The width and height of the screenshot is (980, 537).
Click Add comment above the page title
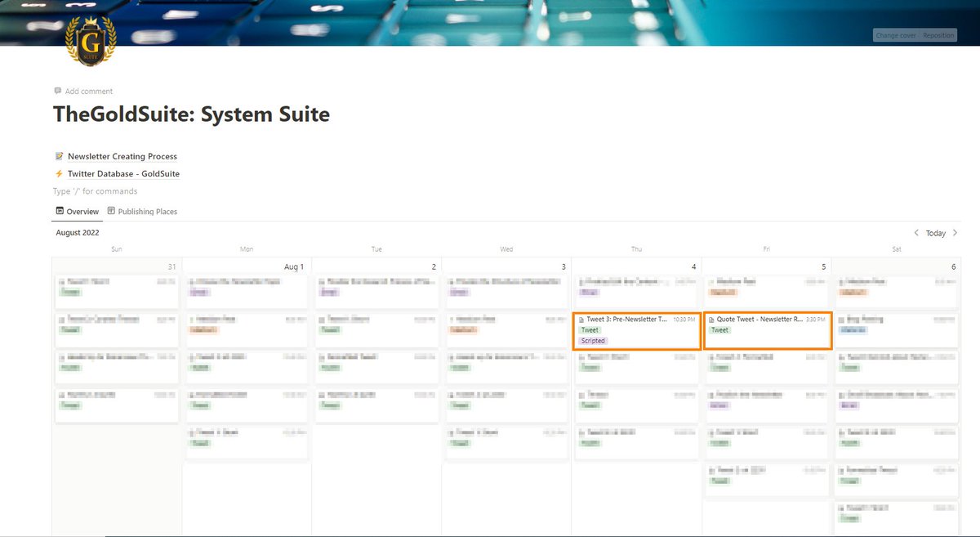coord(83,91)
